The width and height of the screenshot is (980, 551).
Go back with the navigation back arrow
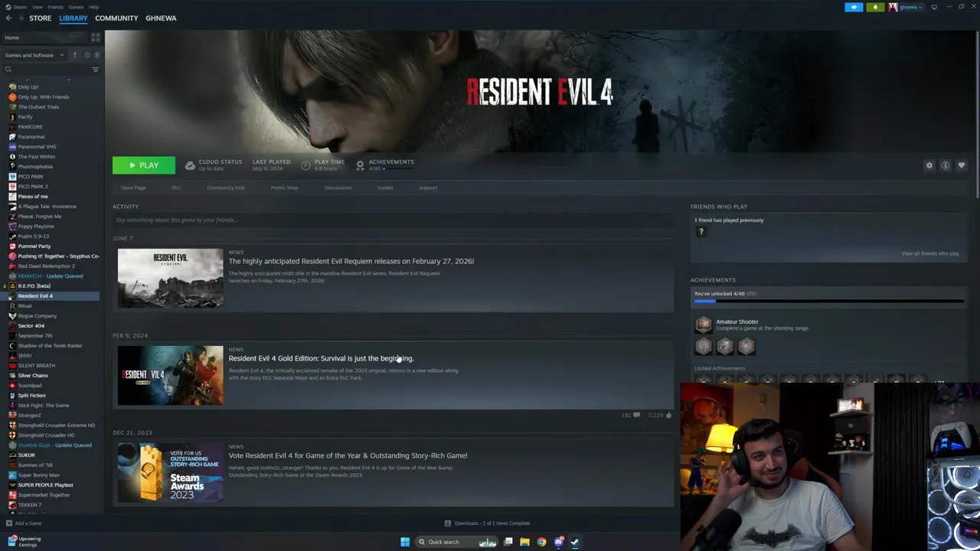tap(8, 18)
